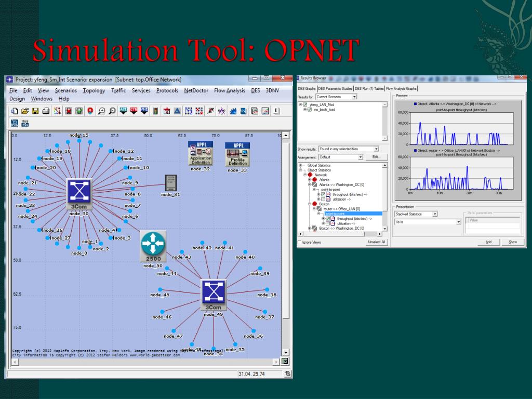Check utilization under Atlanta <-> Washington_DC
The width and height of the screenshot is (532, 399).
tap(323, 199)
